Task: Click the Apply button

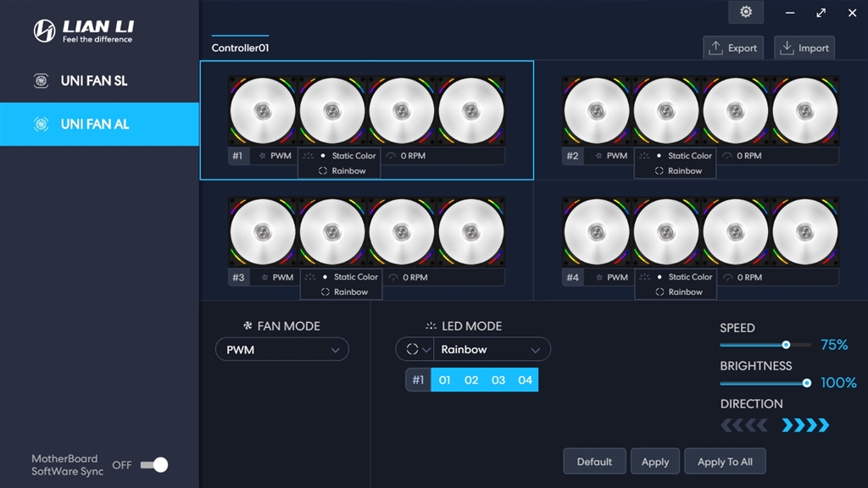Action: tap(655, 462)
